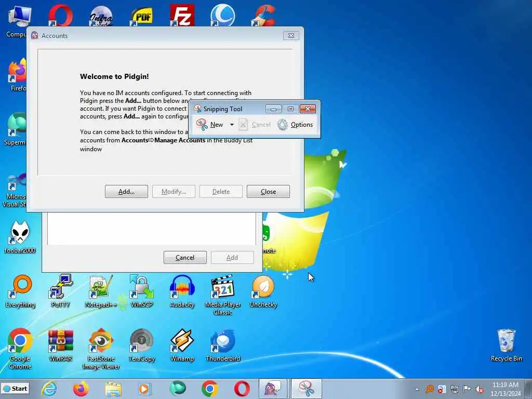Open Thunderbird desktop shortcut
Image resolution: width=532 pixels, height=399 pixels.
coord(222,345)
